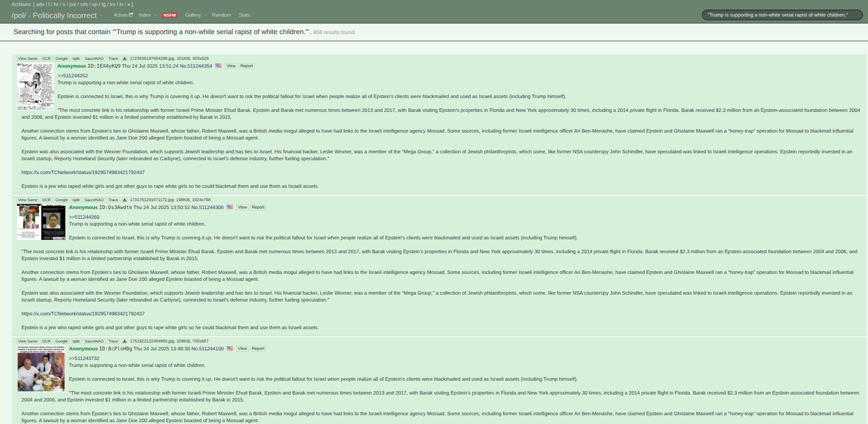Search Google for 1751922122484965.jpg image
This screenshot has height=424, width=868.
coord(62,341)
